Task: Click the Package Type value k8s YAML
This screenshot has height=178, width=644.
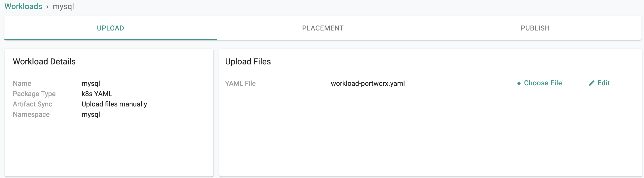Action: [x=97, y=94]
